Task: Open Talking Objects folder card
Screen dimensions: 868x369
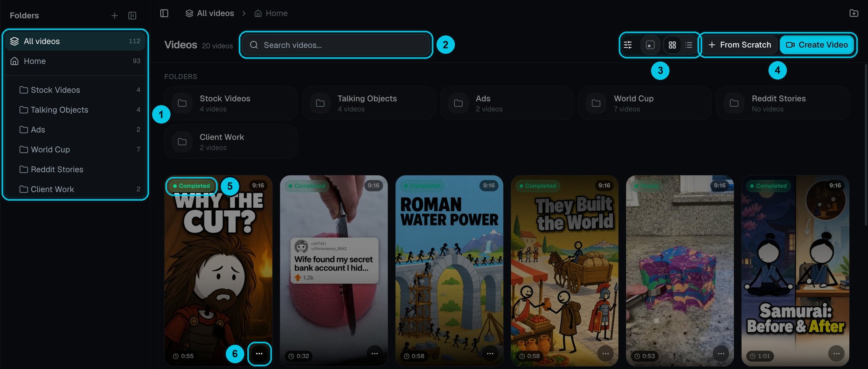Action: [369, 103]
